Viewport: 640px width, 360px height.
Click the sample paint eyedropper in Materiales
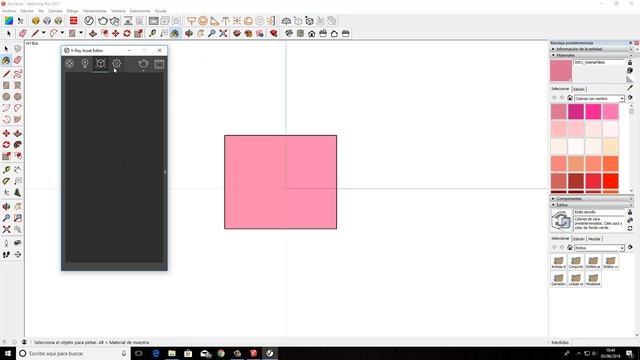[630, 87]
